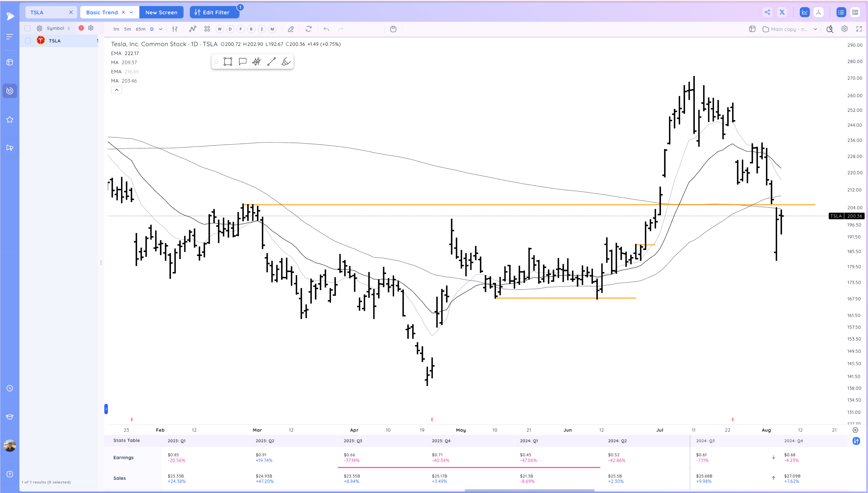Open the indicators line-graph icon
Viewport: 868px width, 493px height.
pyautogui.click(x=192, y=29)
